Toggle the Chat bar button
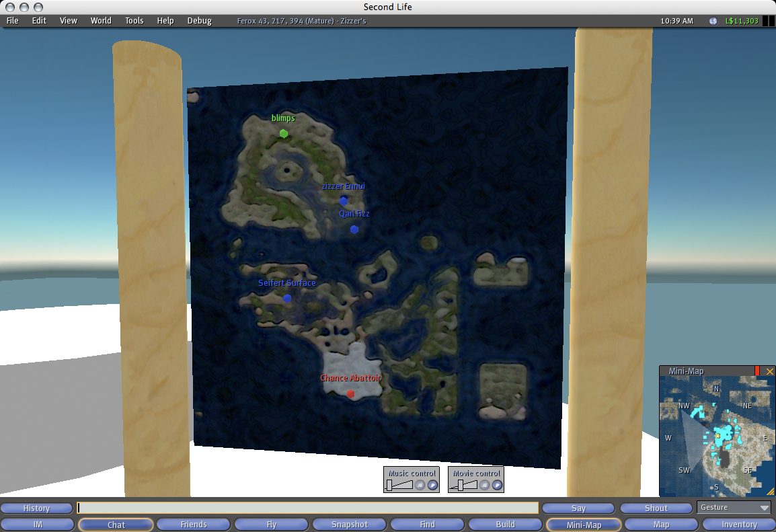Screen dimensions: 776x532 click(116, 525)
